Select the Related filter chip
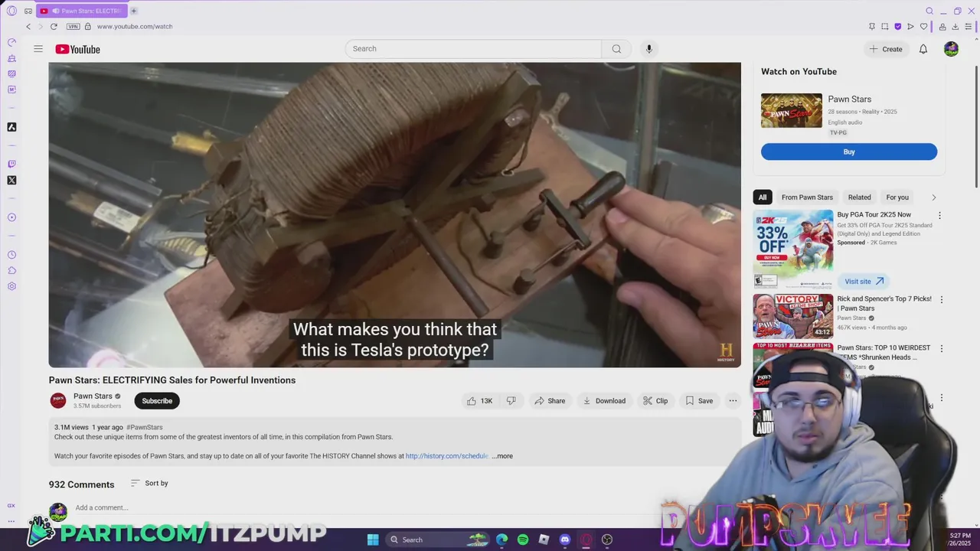 pyautogui.click(x=859, y=197)
